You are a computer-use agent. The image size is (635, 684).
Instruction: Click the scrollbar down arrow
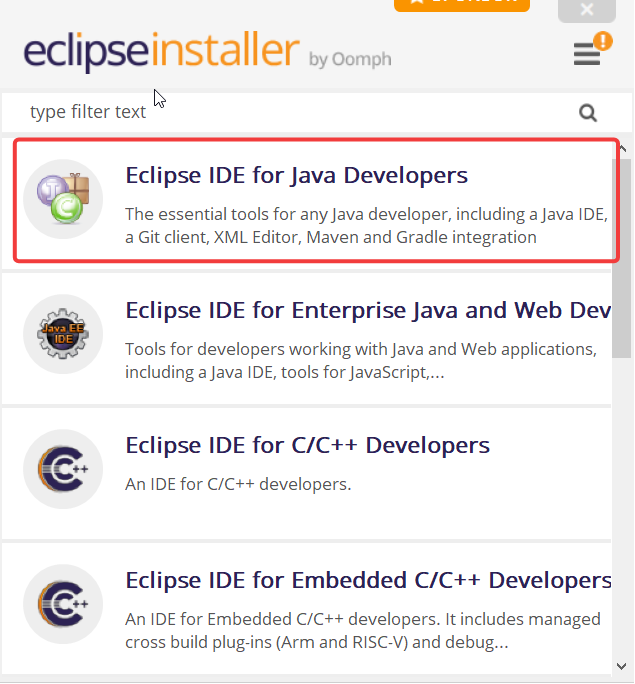point(622,666)
